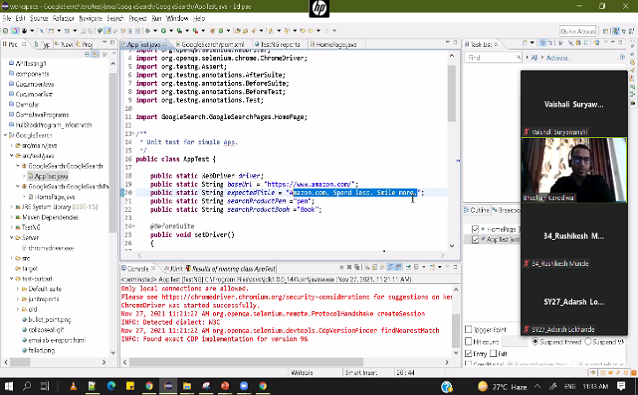
Task: Click the Search flashlight toolbar icon
Action: coord(253,31)
